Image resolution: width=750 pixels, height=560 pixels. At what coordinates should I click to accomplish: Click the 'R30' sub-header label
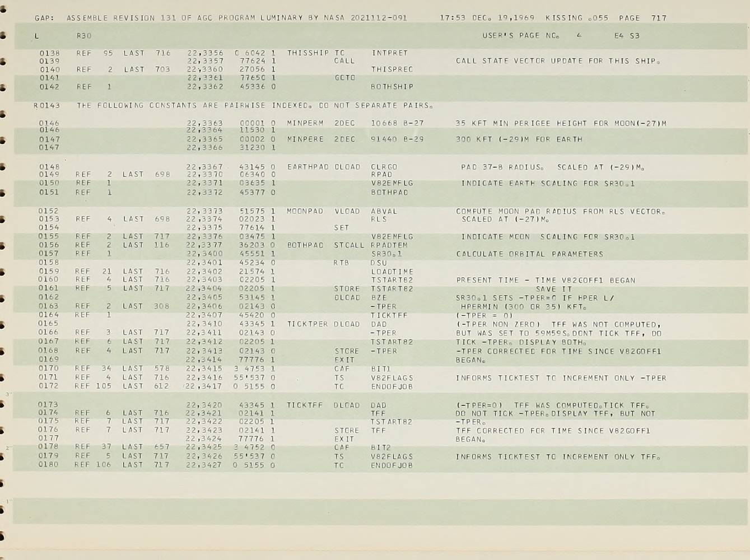tap(84, 36)
